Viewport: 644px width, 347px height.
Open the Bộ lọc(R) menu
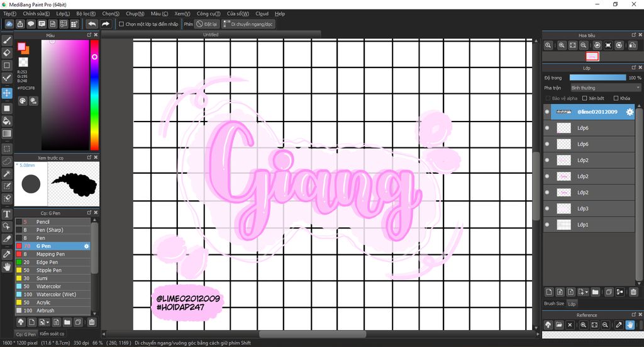coord(86,14)
